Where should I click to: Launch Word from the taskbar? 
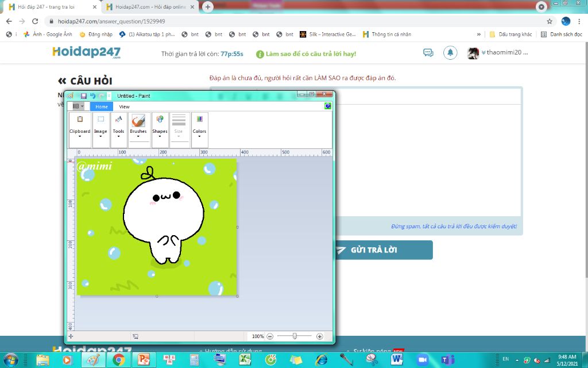pyautogui.click(x=397, y=360)
